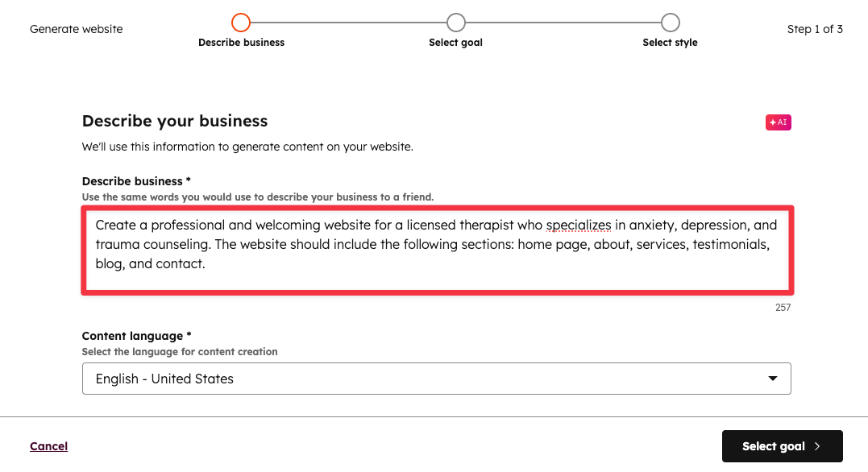Advance to the Select goal step label
This screenshot has width=868, height=472.
tap(455, 42)
